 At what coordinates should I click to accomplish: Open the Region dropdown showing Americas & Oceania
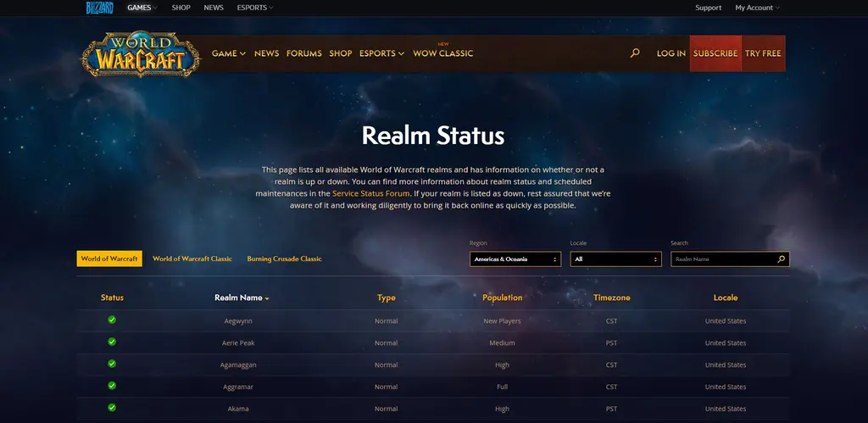[515, 259]
